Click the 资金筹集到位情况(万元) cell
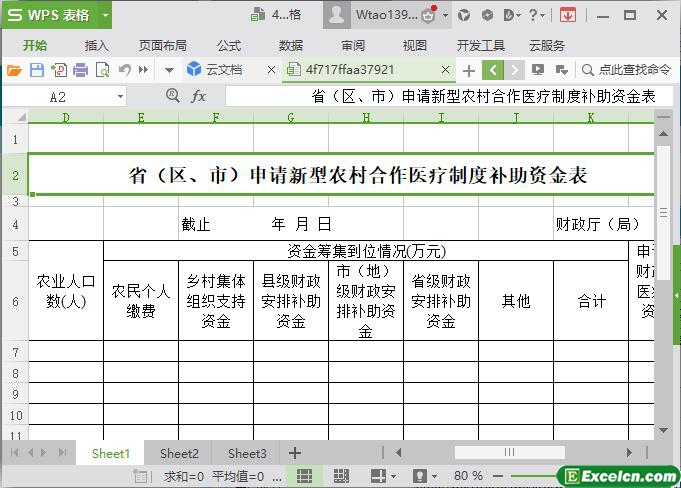Screen dimensions: 681x488 coord(366,251)
